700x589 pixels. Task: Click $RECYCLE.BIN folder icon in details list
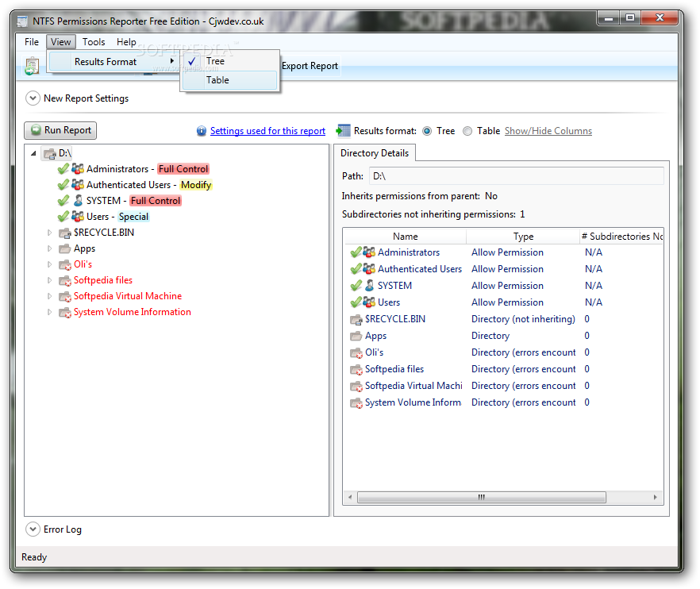[356, 319]
